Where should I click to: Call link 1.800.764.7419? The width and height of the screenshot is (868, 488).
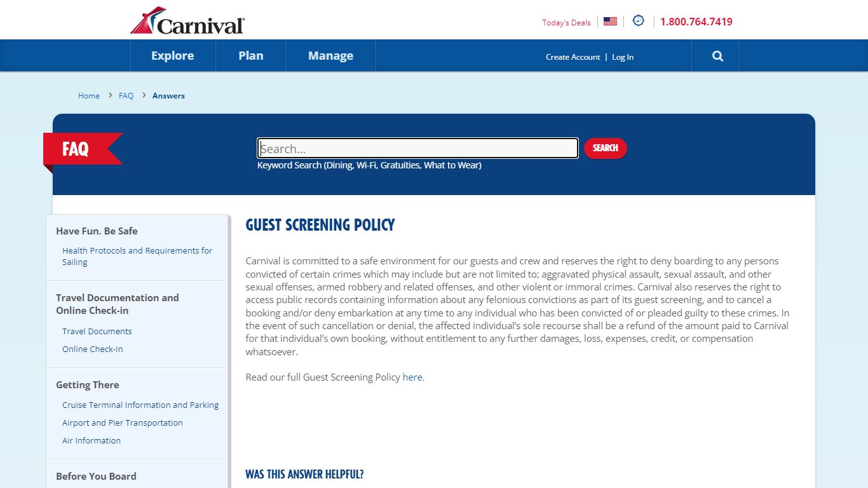point(696,22)
